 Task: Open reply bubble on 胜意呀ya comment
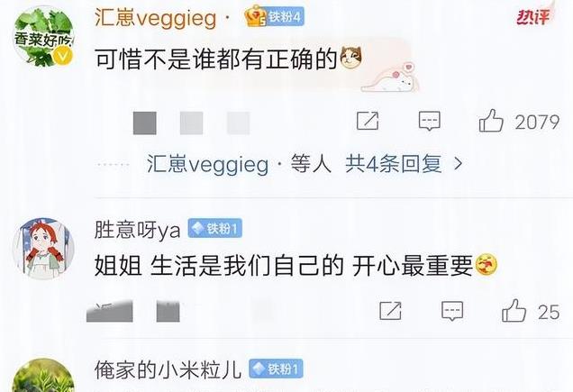point(452,311)
